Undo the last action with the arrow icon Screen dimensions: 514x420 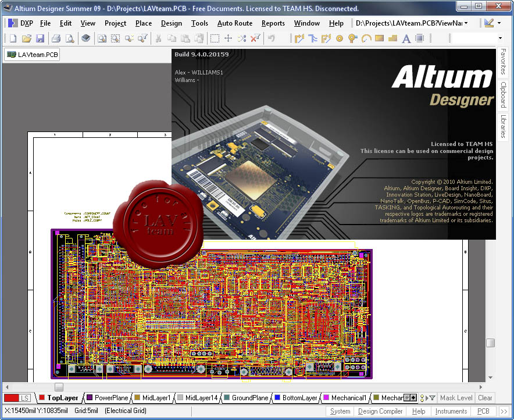[271, 39]
